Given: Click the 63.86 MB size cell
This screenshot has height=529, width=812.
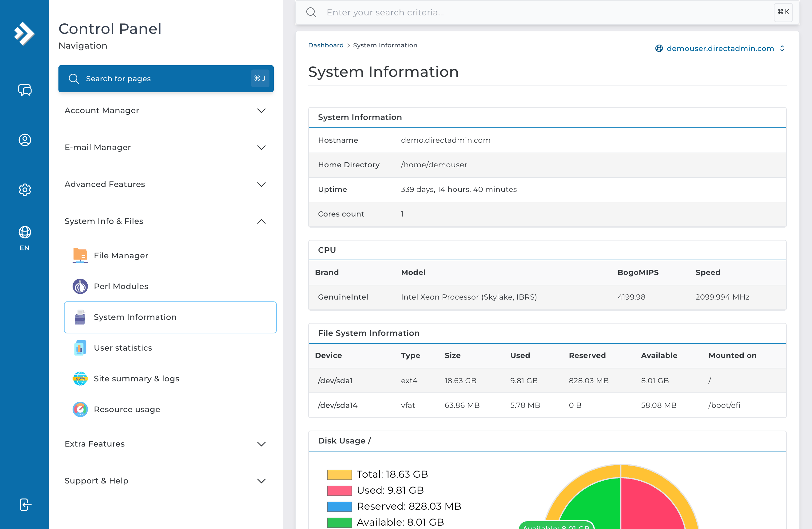Looking at the screenshot, I should point(462,405).
